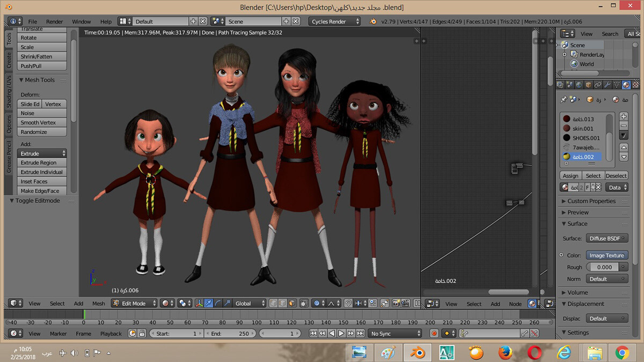The image size is (644, 362).
Task: Open the Object Data tab (triangle icon)
Action: pyautogui.click(x=617, y=84)
